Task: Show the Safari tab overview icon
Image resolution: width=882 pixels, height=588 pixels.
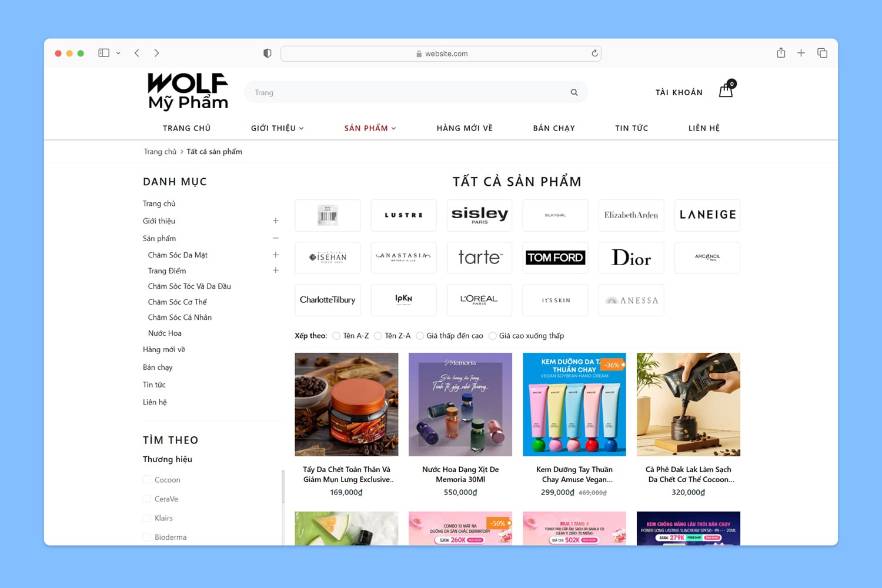Action: 822,53
